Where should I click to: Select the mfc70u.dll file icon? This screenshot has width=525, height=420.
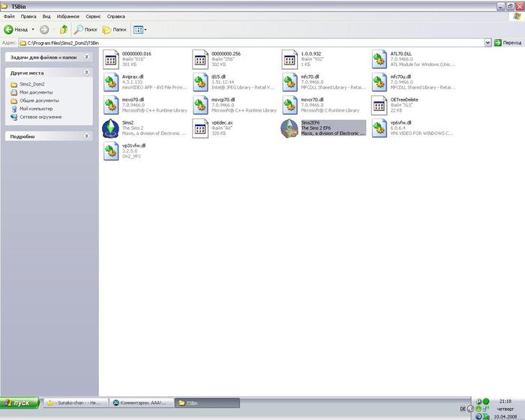379,82
